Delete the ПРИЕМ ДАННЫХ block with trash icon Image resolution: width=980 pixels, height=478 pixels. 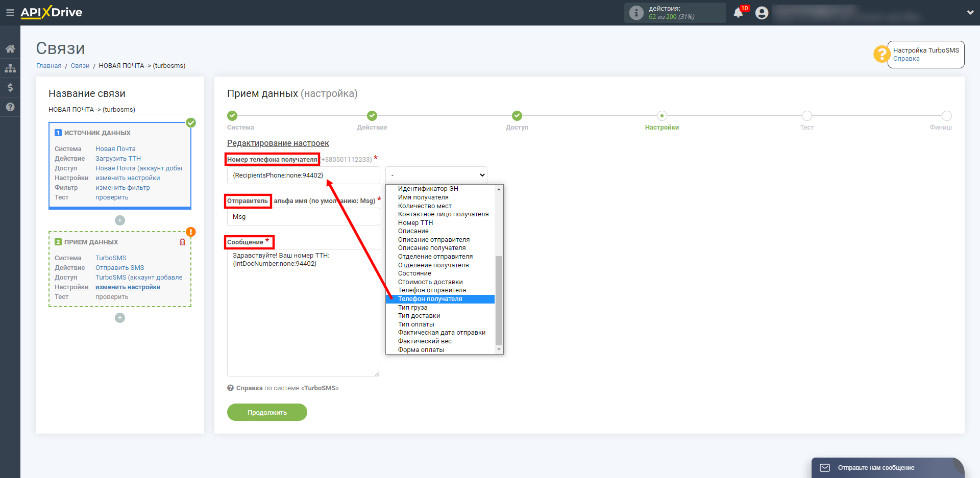(x=182, y=242)
